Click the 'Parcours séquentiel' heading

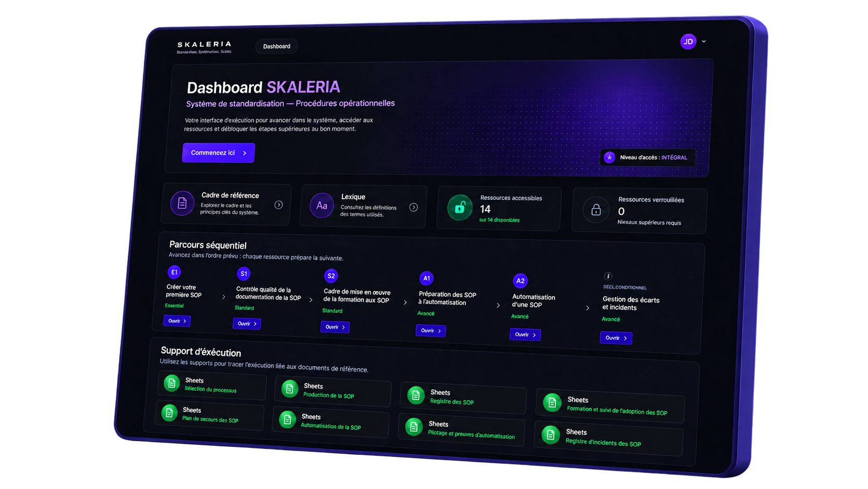[208, 245]
